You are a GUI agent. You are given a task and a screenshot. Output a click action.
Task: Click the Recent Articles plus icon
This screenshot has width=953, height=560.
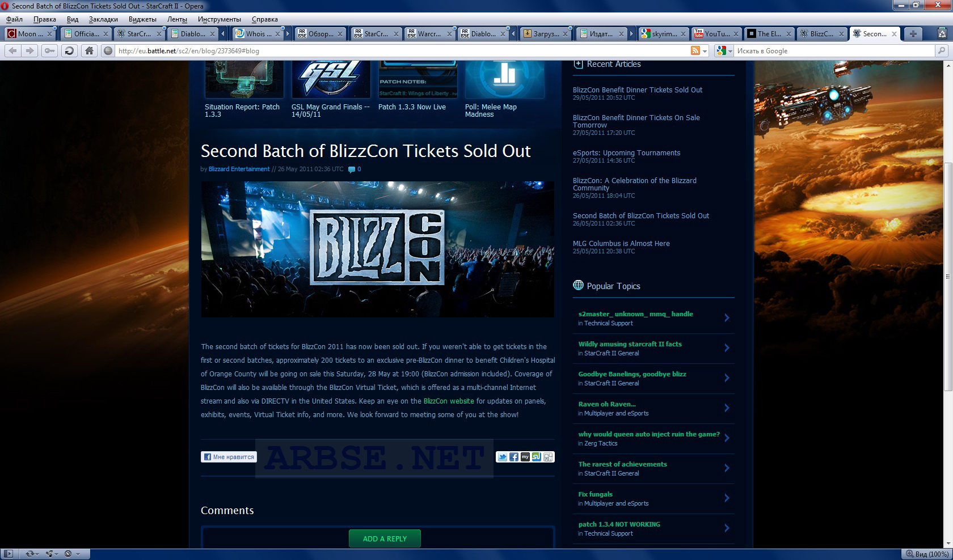[x=578, y=64]
